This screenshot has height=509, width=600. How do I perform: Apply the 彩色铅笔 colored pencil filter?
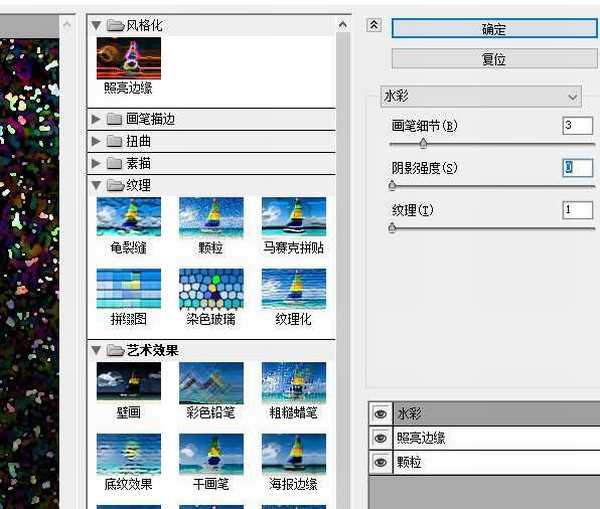pyautogui.click(x=211, y=381)
